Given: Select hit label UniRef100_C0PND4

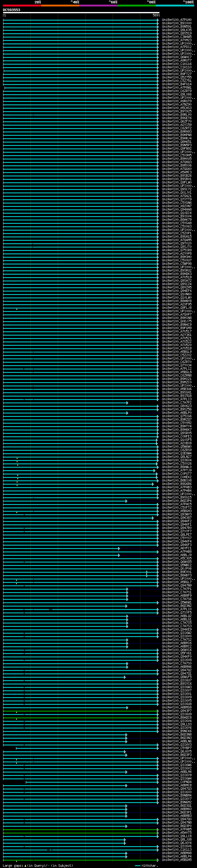Looking at the screenshot, I should [177, 782].
